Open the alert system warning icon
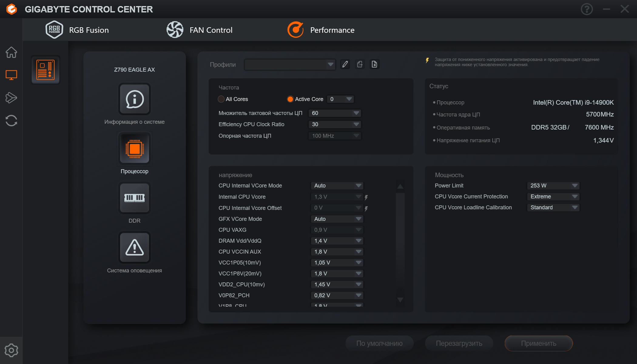637x364 pixels. pyautogui.click(x=134, y=248)
